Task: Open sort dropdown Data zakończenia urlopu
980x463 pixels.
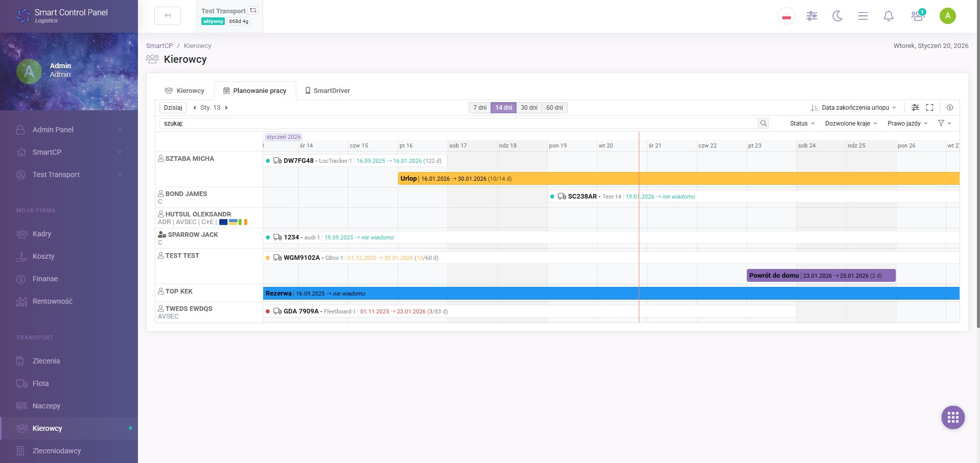Action: point(853,108)
